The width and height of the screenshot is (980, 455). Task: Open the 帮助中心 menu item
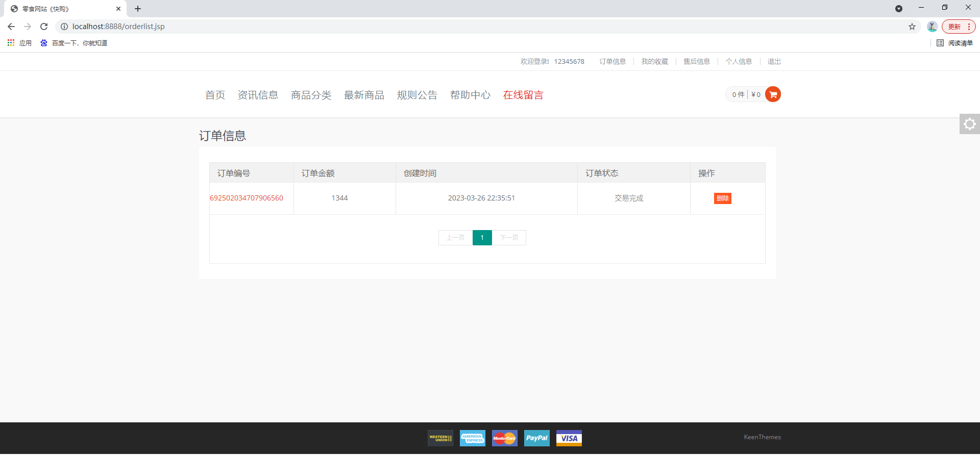470,95
